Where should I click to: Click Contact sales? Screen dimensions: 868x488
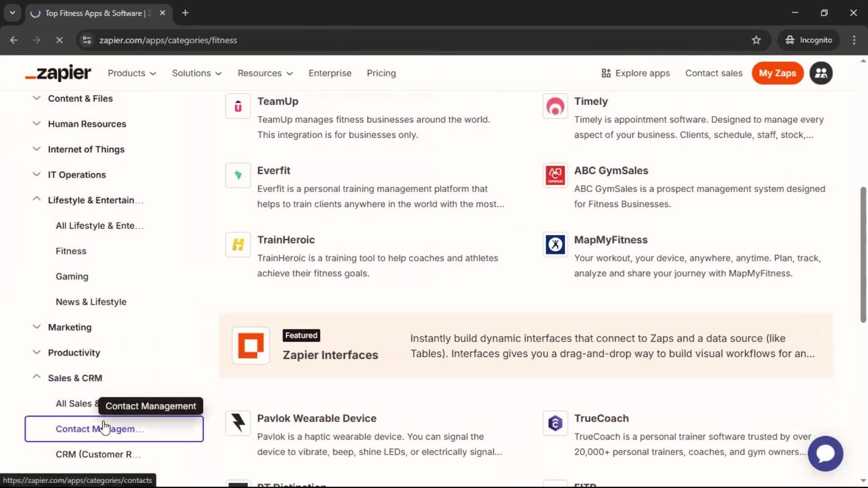tap(714, 73)
